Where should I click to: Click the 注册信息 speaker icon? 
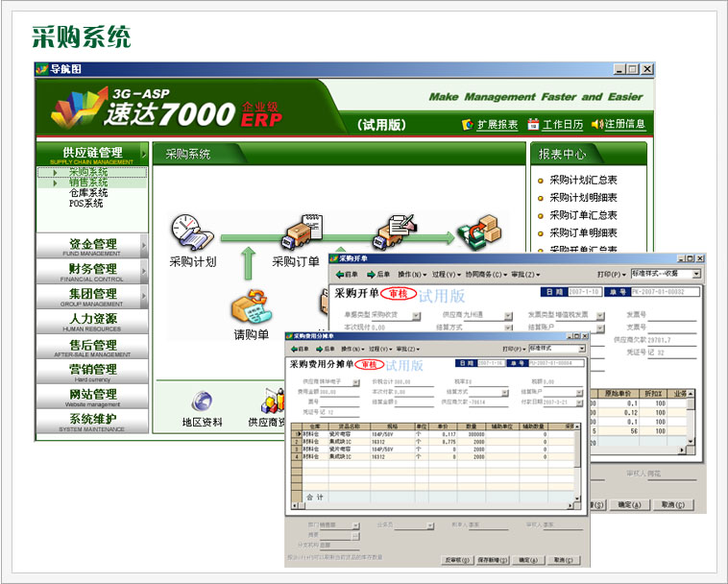597,124
